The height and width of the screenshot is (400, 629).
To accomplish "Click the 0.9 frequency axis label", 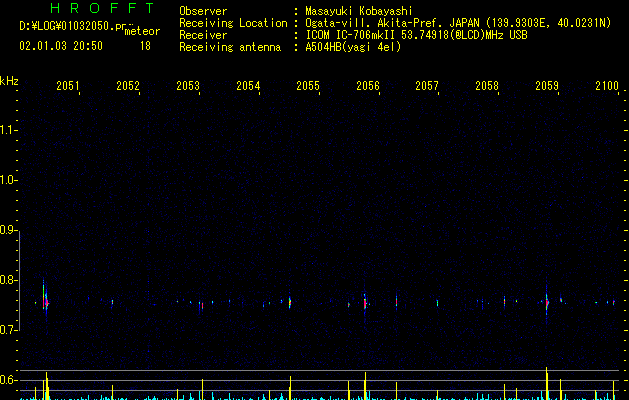I will click(9, 229).
